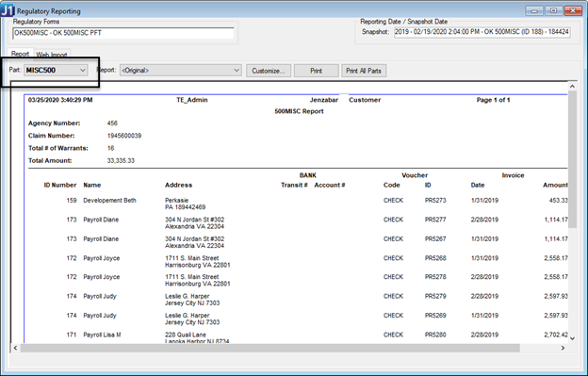588x376 pixels.
Task: Click the Invoice group header
Action: point(513,175)
